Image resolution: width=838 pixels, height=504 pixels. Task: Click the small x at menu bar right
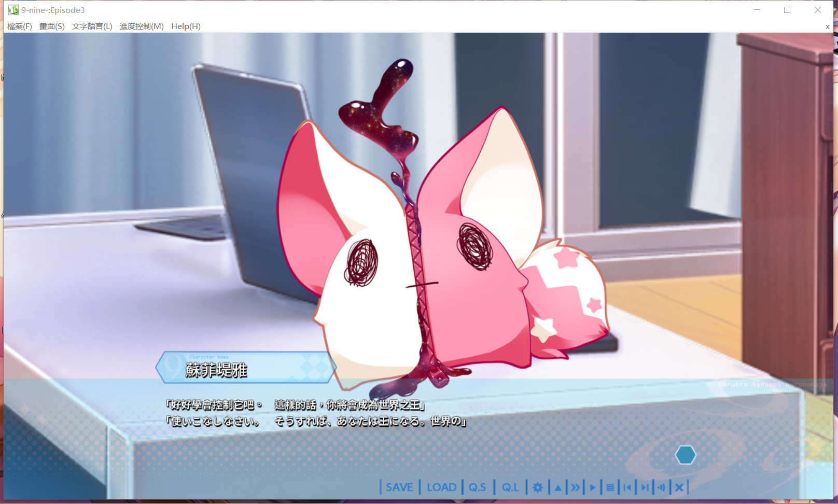pyautogui.click(x=828, y=27)
